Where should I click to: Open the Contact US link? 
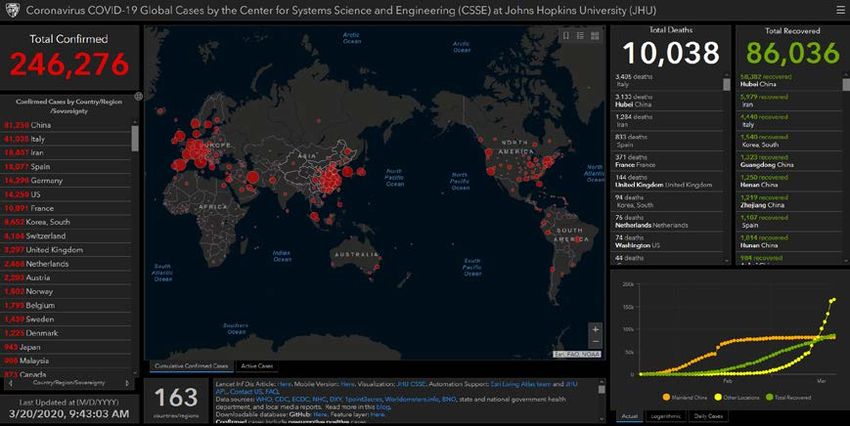coord(247,391)
